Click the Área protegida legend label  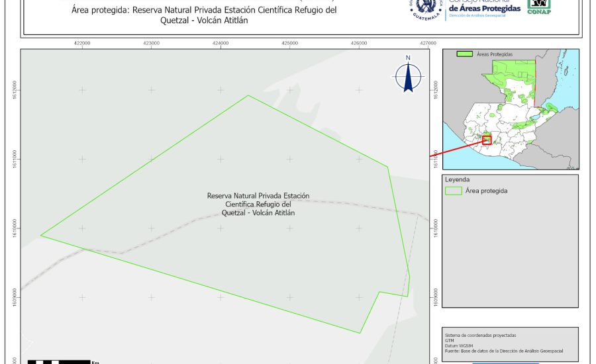487,191
